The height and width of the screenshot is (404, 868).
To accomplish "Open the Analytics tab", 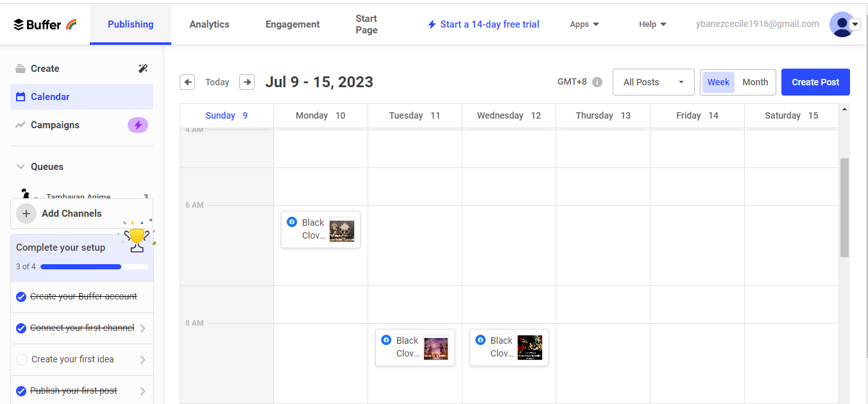I will pos(209,24).
